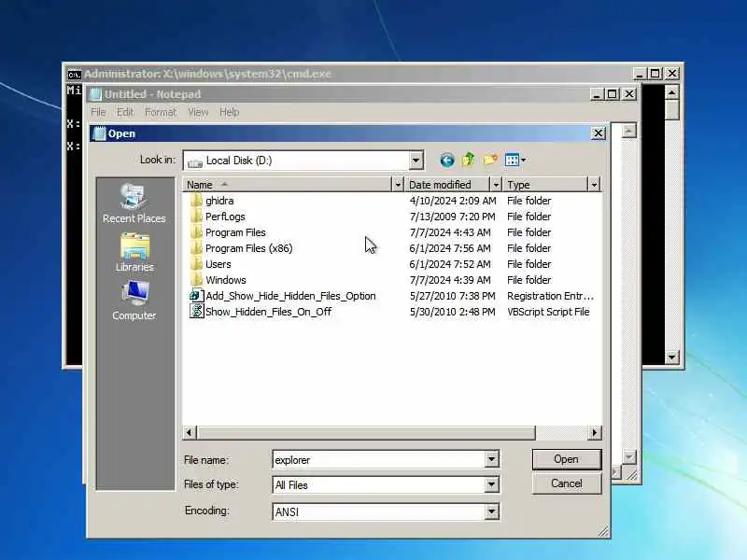This screenshot has height=560, width=747.
Task: Open the Type column dropdown arrow
Action: pos(594,185)
